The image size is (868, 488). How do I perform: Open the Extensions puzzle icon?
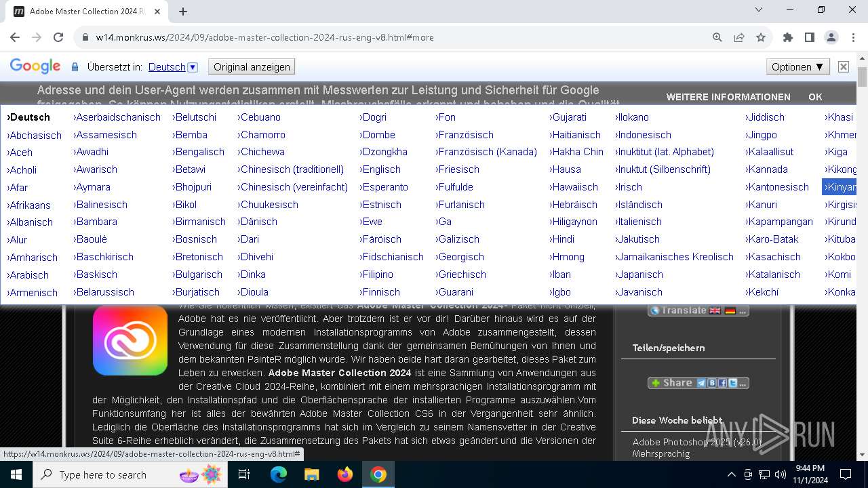[x=788, y=38]
